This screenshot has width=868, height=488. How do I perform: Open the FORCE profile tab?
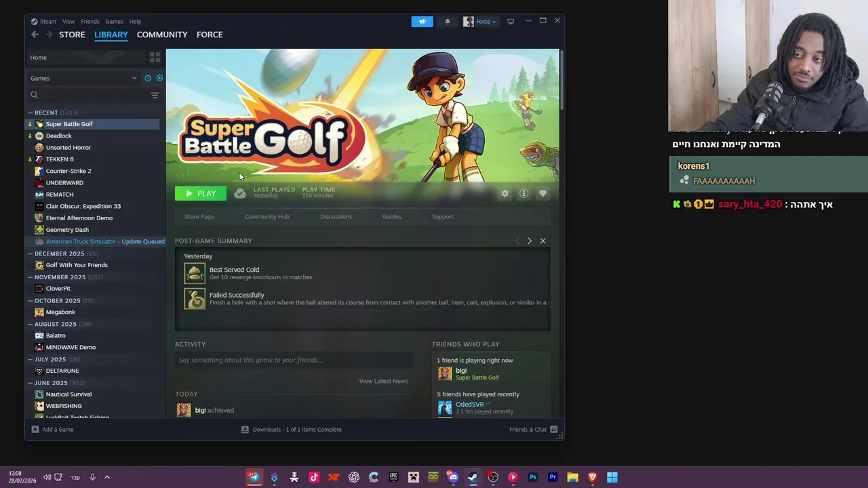pyautogui.click(x=210, y=35)
